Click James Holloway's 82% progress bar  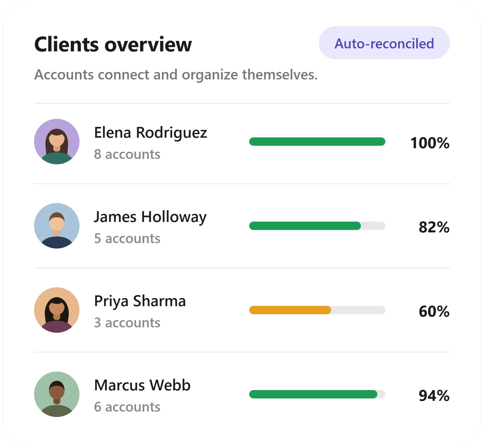317,226
